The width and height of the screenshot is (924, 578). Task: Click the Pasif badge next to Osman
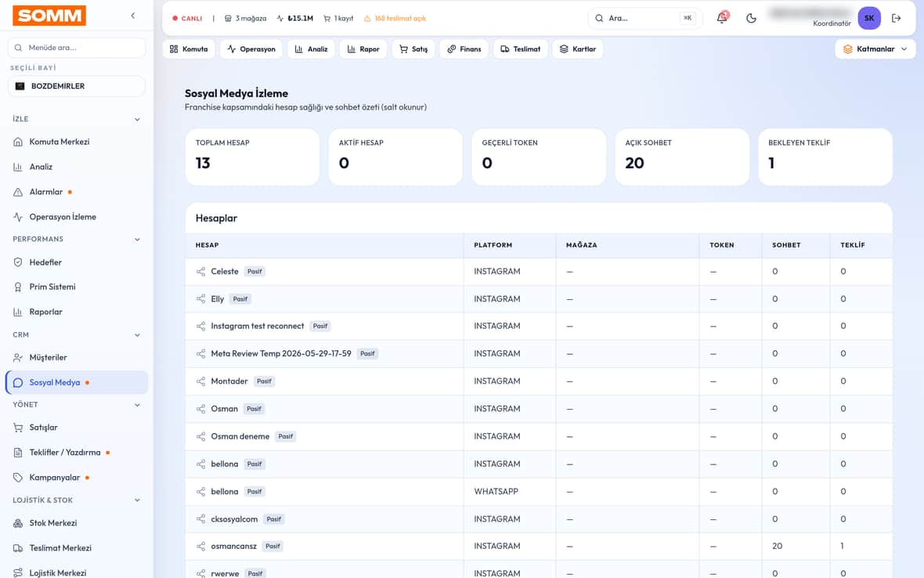(254, 409)
